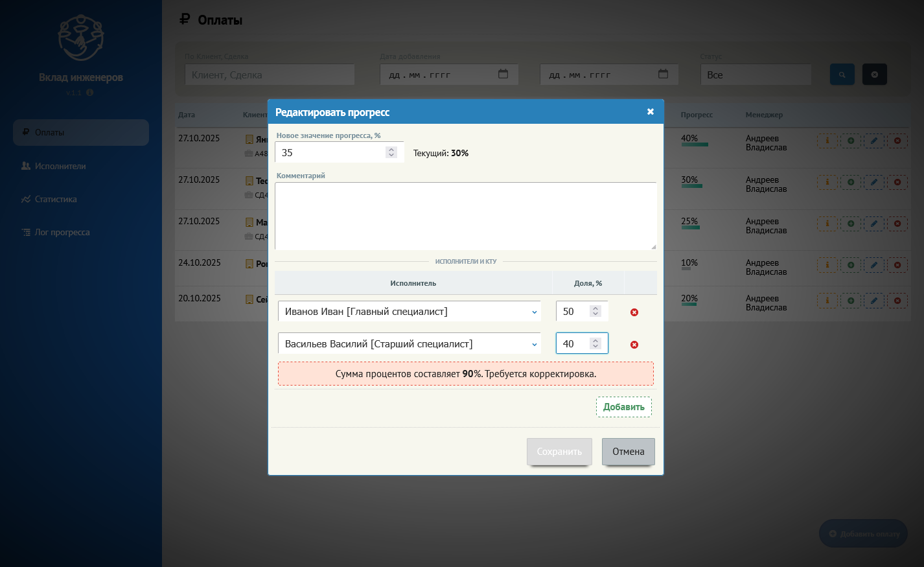Image resolution: width=924 pixels, height=567 pixels.
Task: Click the dark reset filter button
Action: 874,75
